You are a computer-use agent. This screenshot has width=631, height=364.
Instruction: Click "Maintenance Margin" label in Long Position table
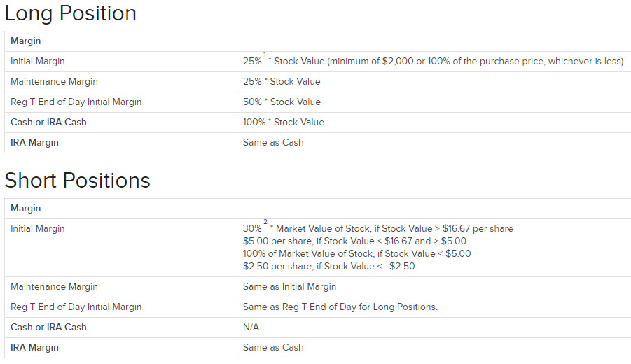[55, 82]
